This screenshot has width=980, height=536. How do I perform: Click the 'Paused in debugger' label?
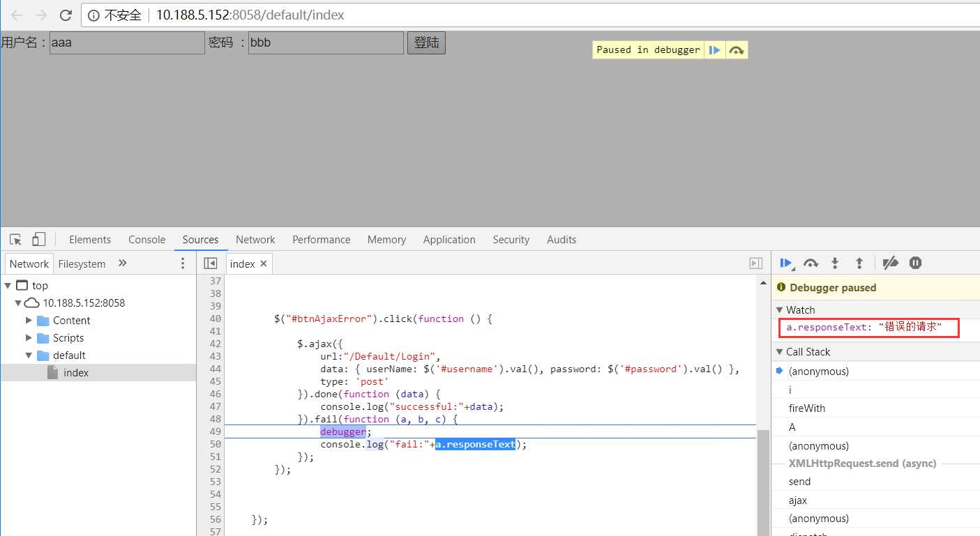[x=648, y=50]
